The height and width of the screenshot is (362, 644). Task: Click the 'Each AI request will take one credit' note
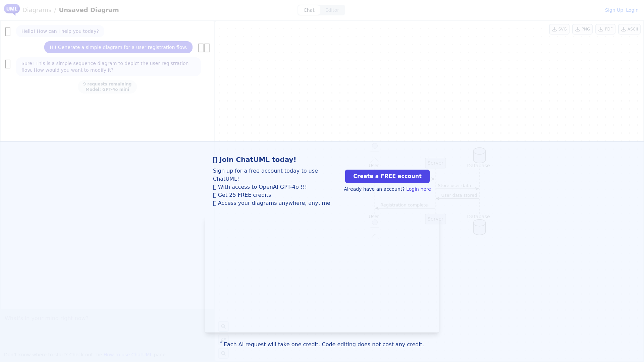322,344
